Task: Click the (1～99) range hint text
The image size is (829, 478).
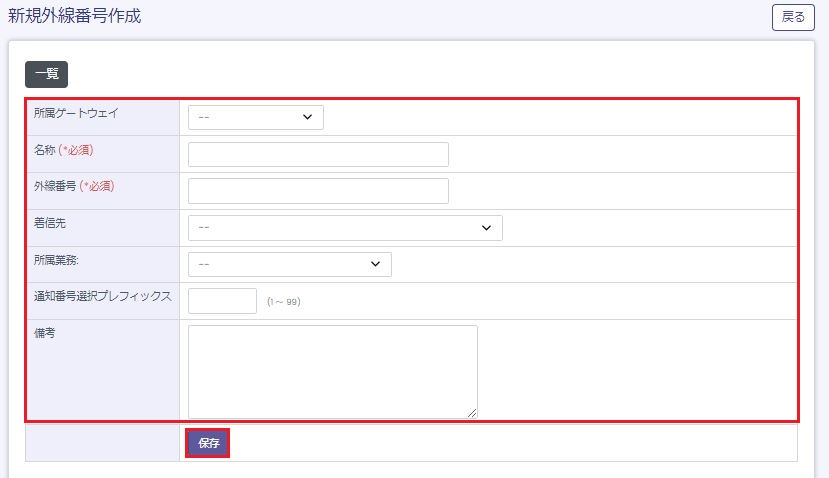Action: tap(283, 301)
